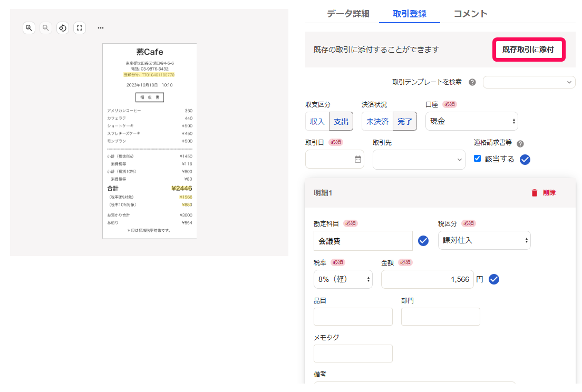Open the 取引テンプレートを検索 dropdown
The height and width of the screenshot is (392, 582).
click(x=529, y=82)
